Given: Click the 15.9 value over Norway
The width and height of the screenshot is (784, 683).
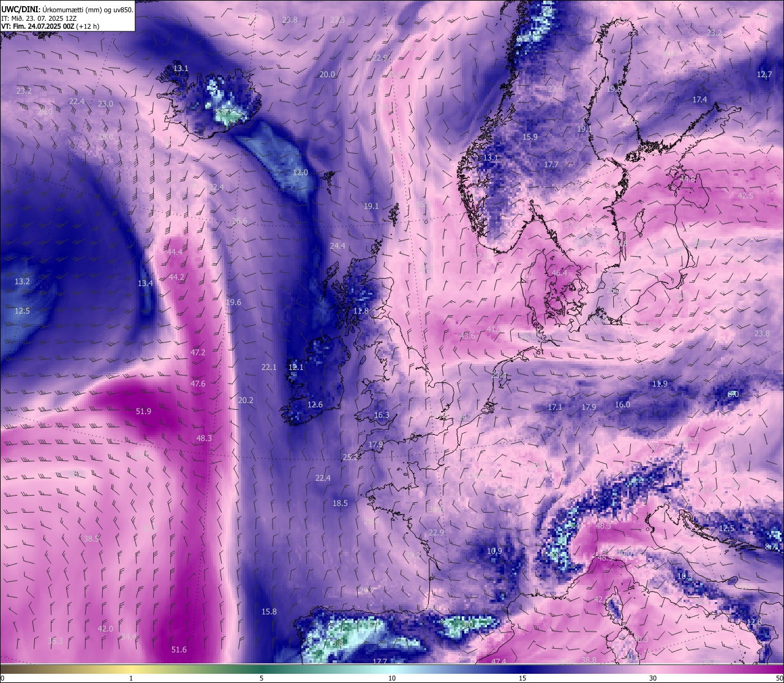Looking at the screenshot, I should pos(530,137).
